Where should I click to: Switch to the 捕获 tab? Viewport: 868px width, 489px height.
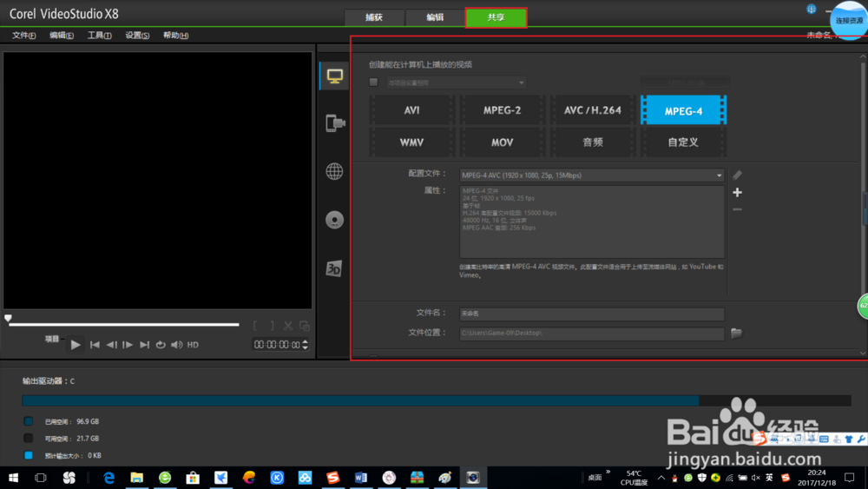pyautogui.click(x=374, y=17)
